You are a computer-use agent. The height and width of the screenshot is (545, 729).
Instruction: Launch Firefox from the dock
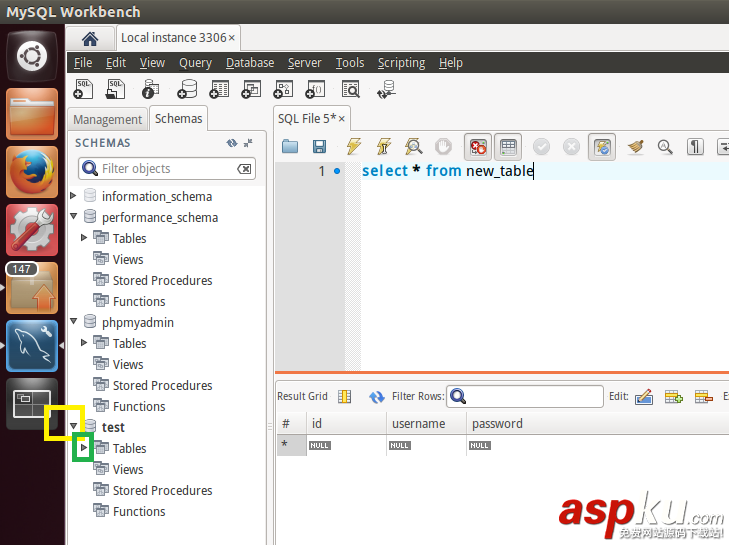coord(32,172)
